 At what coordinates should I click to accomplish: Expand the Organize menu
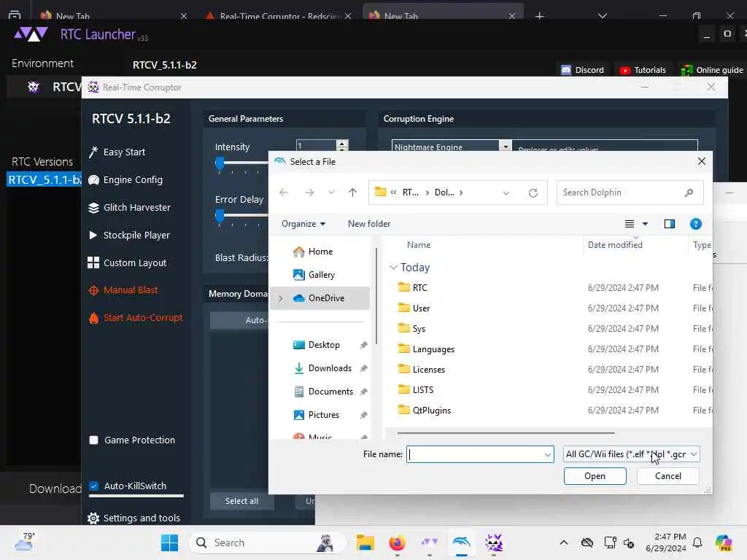pos(303,224)
